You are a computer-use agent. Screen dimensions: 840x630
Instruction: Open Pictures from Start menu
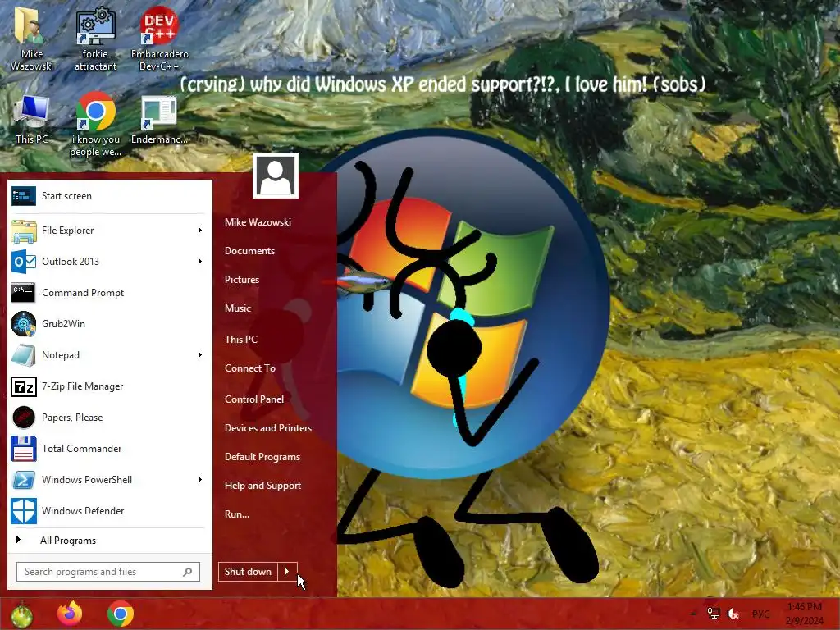(242, 280)
